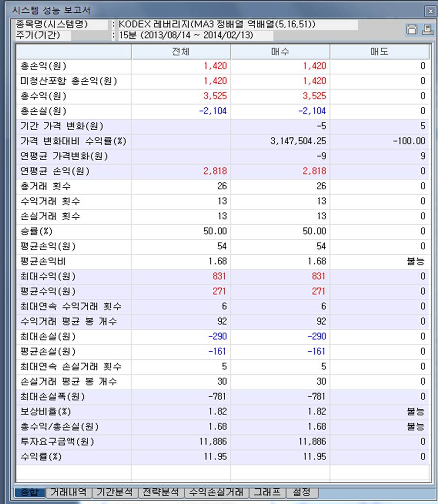The image size is (438, 504).
Task: Click the 수익률(%) value 11.95 in 전체 column
Action: point(215,457)
